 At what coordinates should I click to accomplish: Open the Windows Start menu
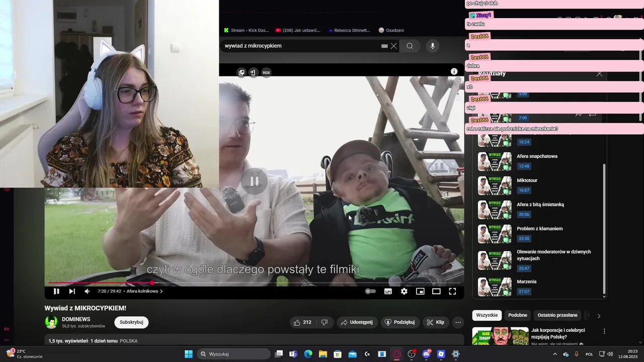pyautogui.click(x=189, y=354)
